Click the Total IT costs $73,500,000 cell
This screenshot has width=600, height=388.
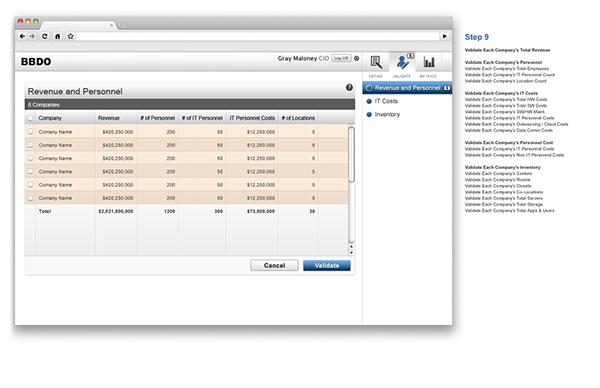pyautogui.click(x=261, y=211)
